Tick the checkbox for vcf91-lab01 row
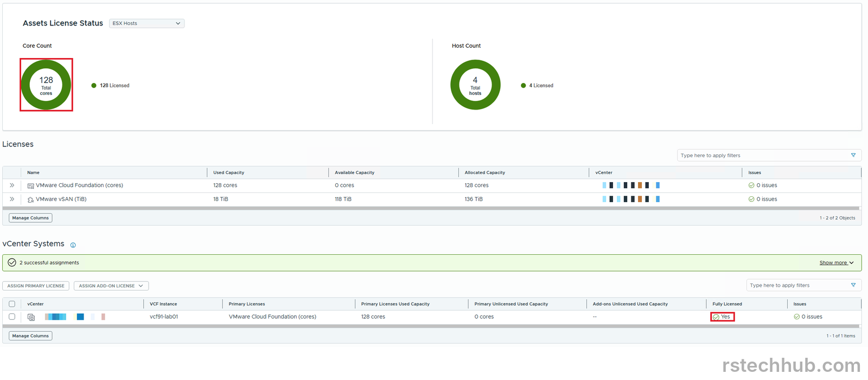Viewport: 868px width, 380px height. tap(12, 317)
